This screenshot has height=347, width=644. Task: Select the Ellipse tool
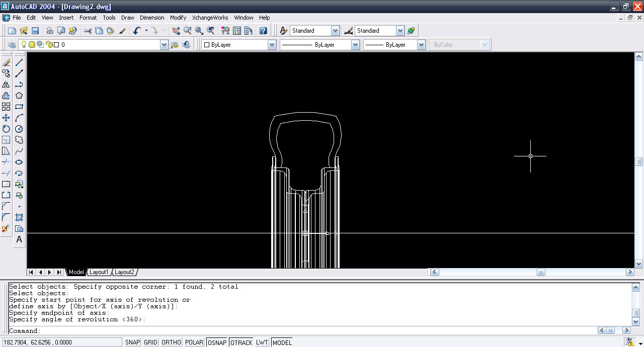click(19, 162)
